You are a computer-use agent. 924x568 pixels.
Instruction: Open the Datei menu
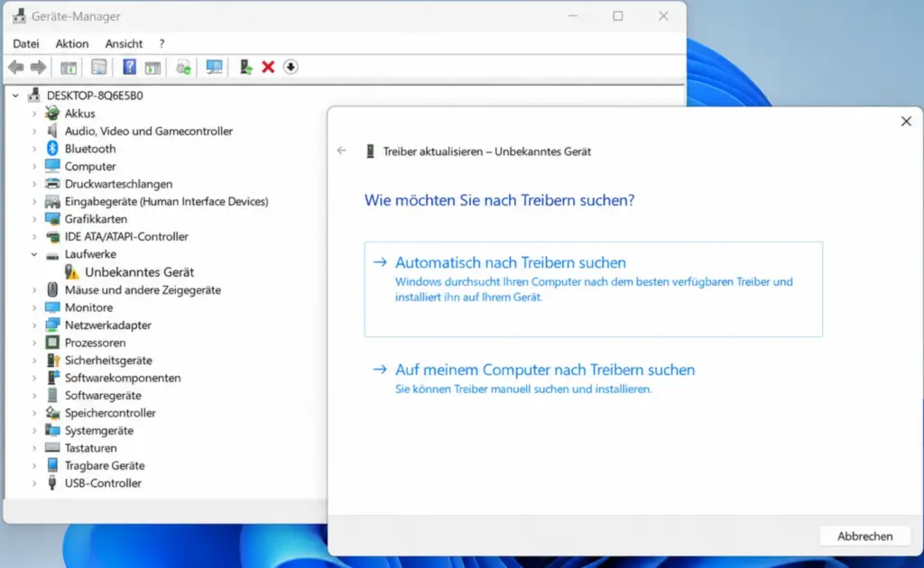click(x=26, y=43)
